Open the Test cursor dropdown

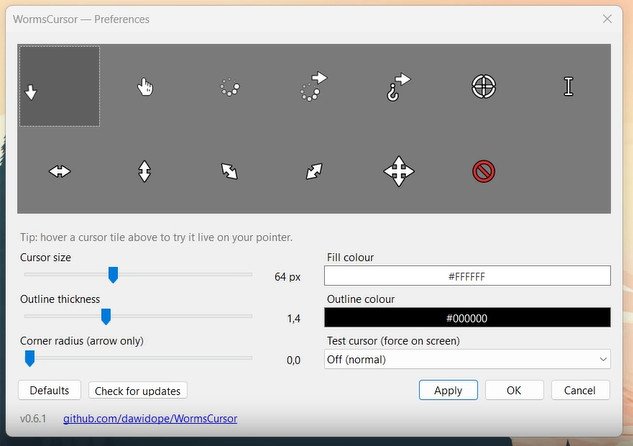coord(467,359)
